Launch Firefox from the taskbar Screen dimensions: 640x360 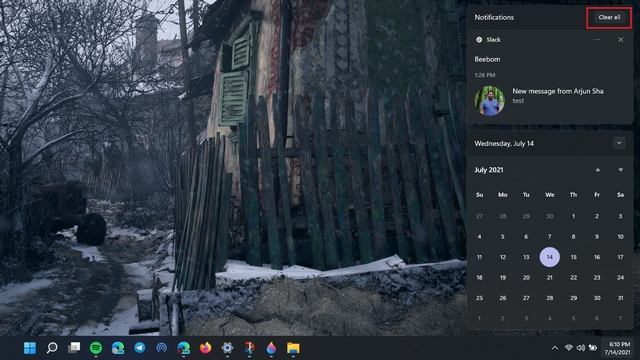205,348
